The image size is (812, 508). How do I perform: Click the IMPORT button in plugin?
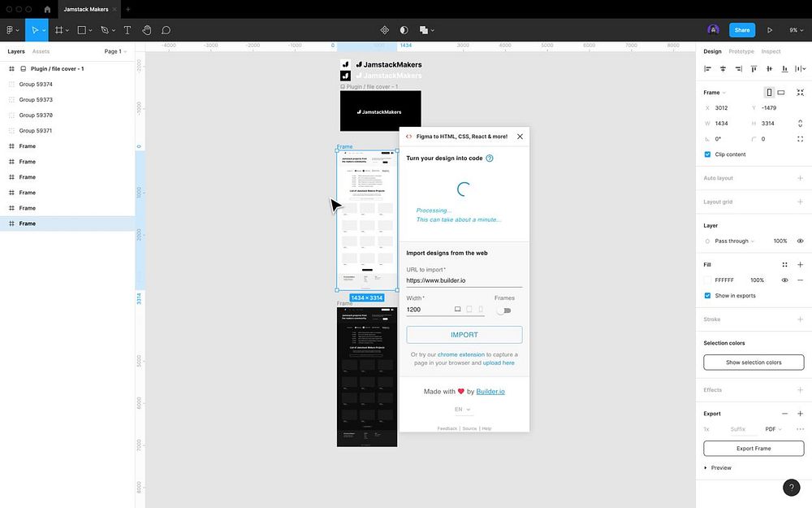pyautogui.click(x=464, y=335)
